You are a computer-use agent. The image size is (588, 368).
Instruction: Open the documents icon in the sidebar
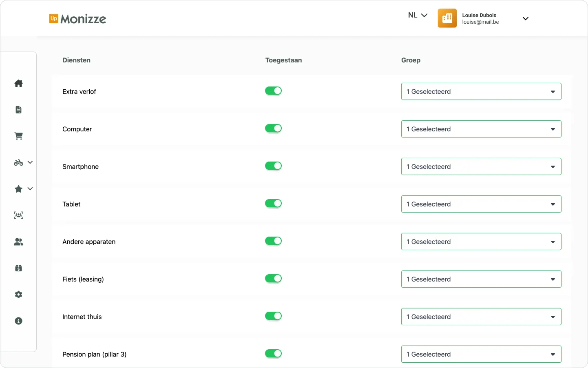click(x=18, y=109)
